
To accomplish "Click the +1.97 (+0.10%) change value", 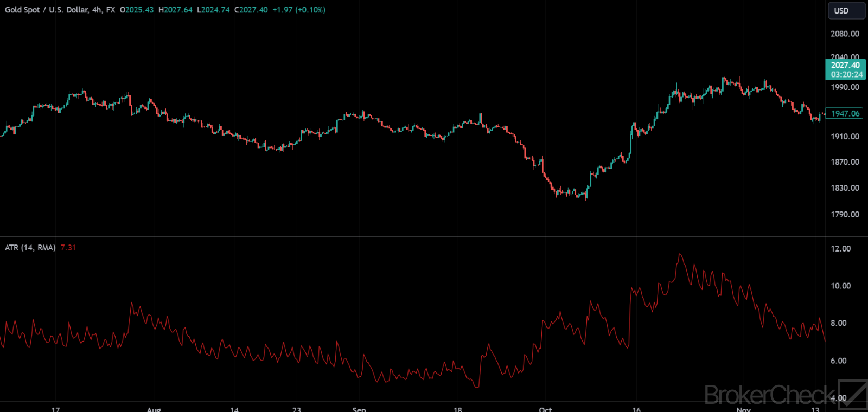I will (x=299, y=10).
